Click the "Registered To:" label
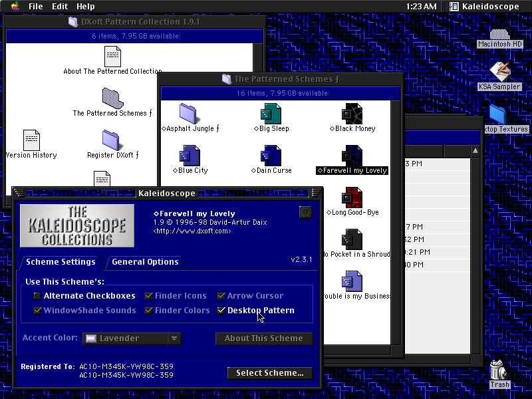This screenshot has height=399, width=532. click(47, 366)
